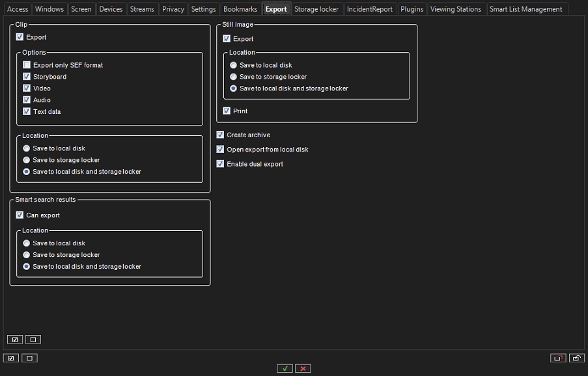Select Clip Save to local disk radio
588x376 pixels.
(26, 148)
